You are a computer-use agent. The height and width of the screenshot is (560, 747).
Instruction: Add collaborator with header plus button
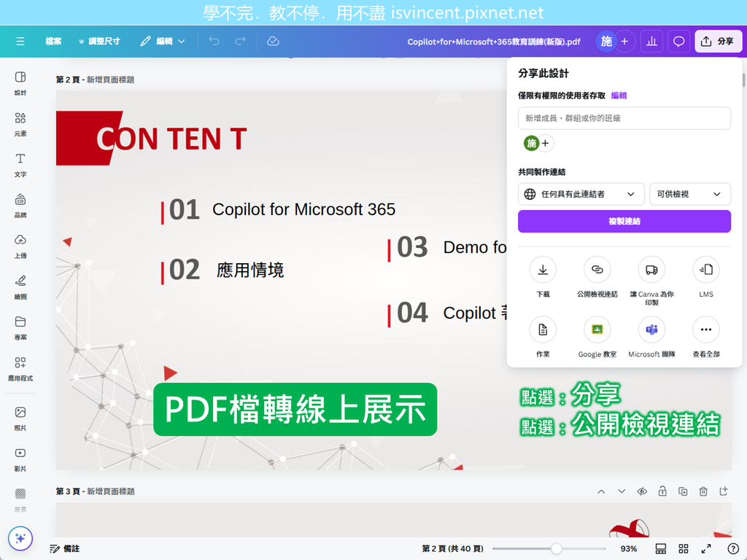coord(624,42)
